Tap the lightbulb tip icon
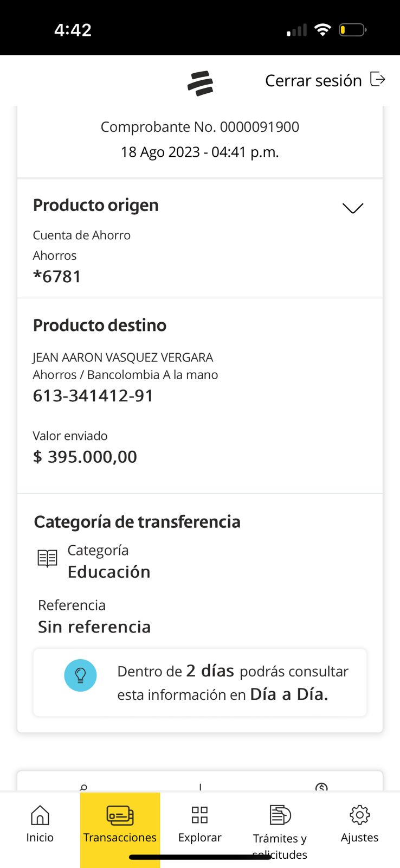This screenshot has width=400, height=868. pos(80,675)
